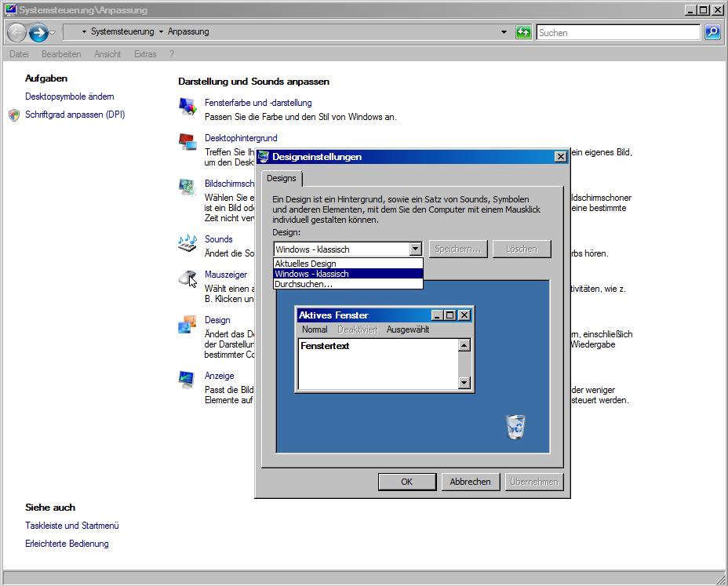Open the Sounds link
The height and width of the screenshot is (586, 728).
coord(219,239)
